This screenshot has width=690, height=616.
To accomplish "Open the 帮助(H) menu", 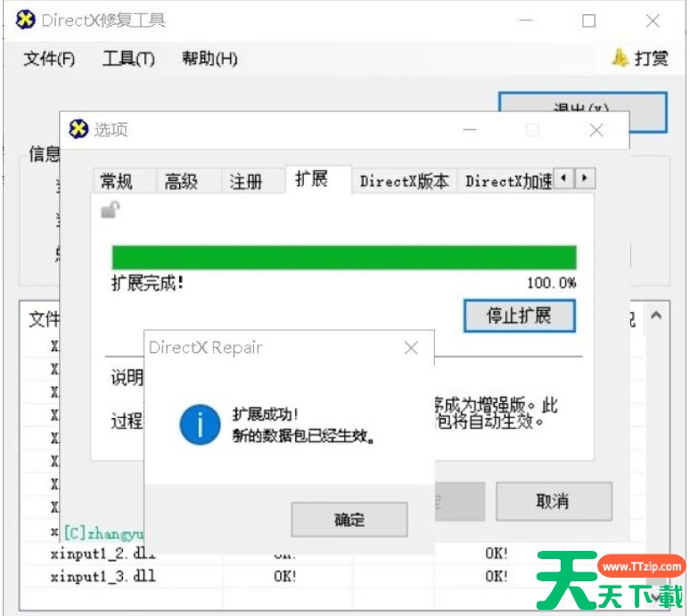I will (x=209, y=59).
